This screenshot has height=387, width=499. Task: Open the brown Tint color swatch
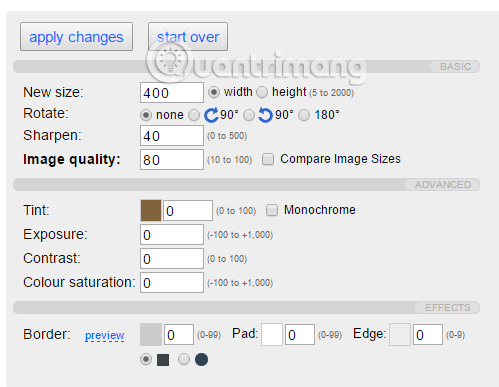click(151, 210)
